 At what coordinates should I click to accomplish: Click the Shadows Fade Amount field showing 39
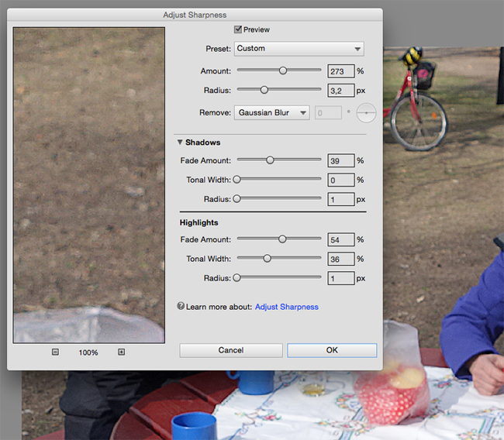(x=341, y=160)
